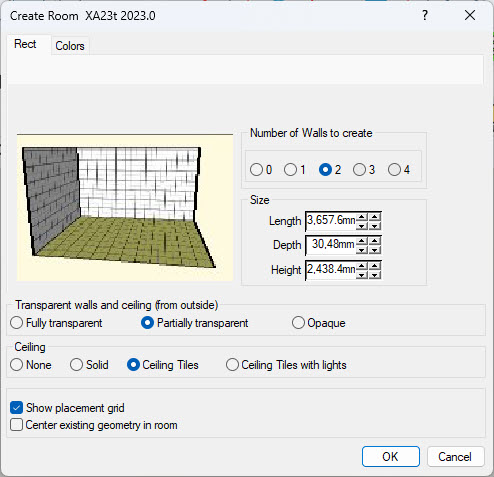Click the right down arrow of Length spinner

(x=375, y=226)
